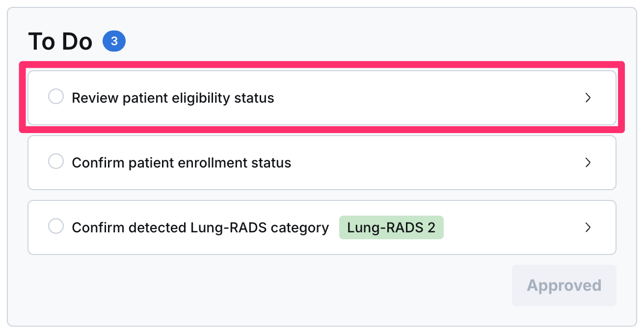Select the green Lung-RADS 2 tag
This screenshot has height=336, width=644.
[391, 227]
